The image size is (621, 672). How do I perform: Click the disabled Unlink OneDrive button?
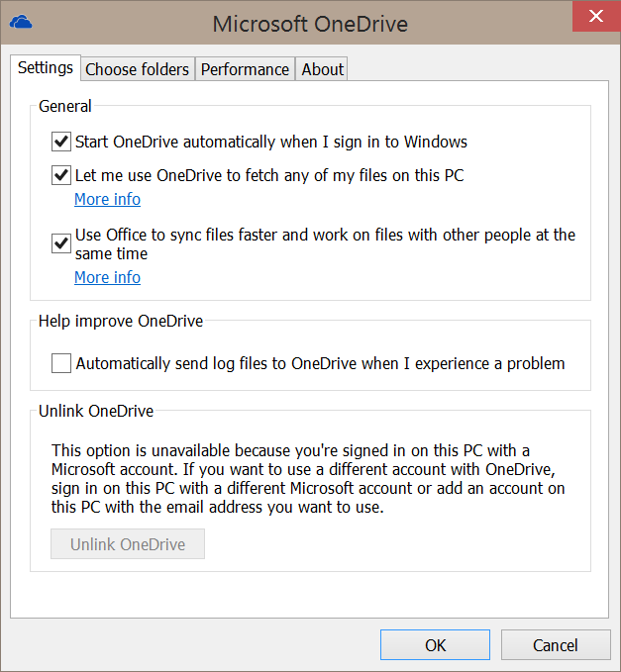(x=128, y=544)
